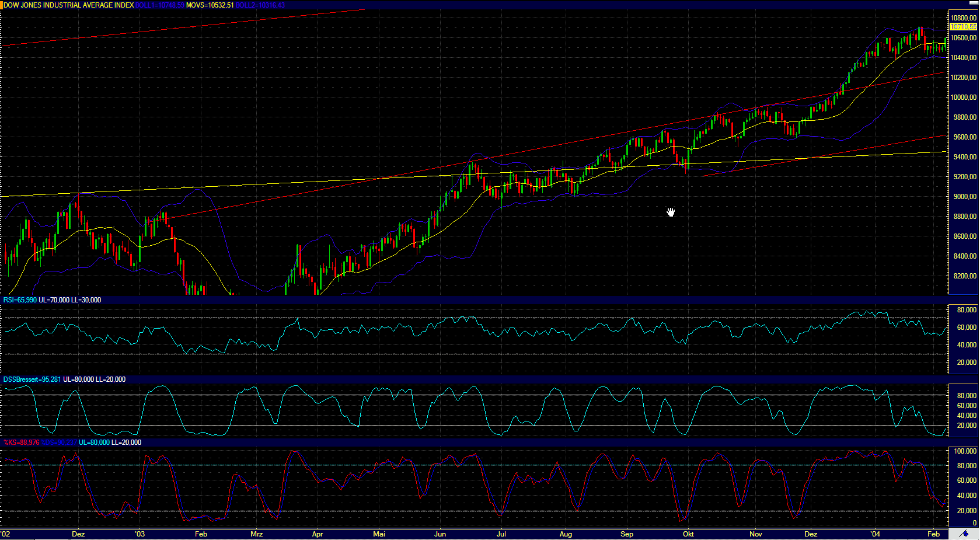Image resolution: width=980 pixels, height=540 pixels.
Task: Click the RSI=65,990 indicator label
Action: (x=20, y=300)
